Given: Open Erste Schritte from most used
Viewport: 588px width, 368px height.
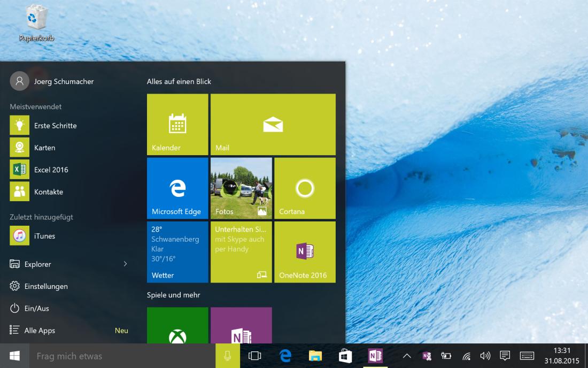Looking at the screenshot, I should click(x=68, y=126).
